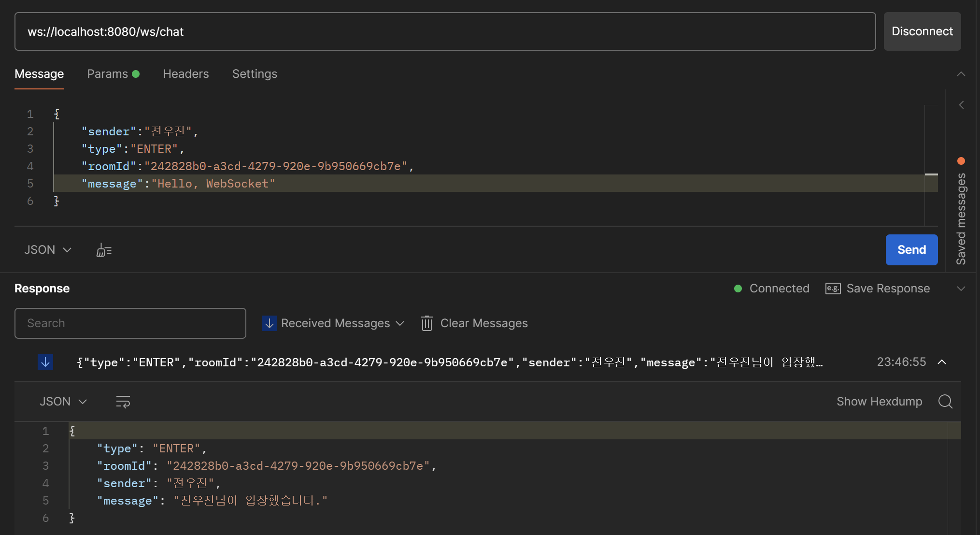The width and height of the screenshot is (980, 535).
Task: Open the message body JSON format dropdown
Action: [48, 250]
